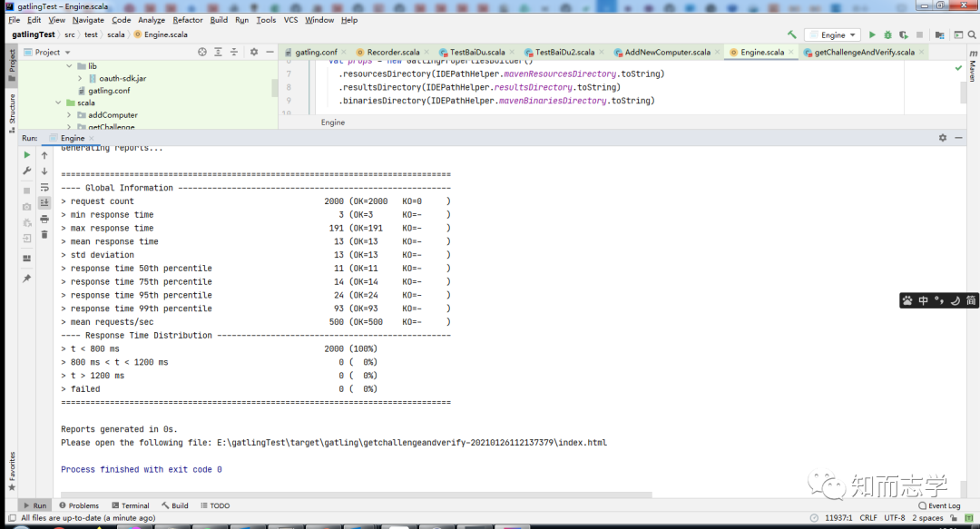Toggle the Favorites side tool button
Image resolution: width=980 pixels, height=529 pixels.
pyautogui.click(x=12, y=471)
